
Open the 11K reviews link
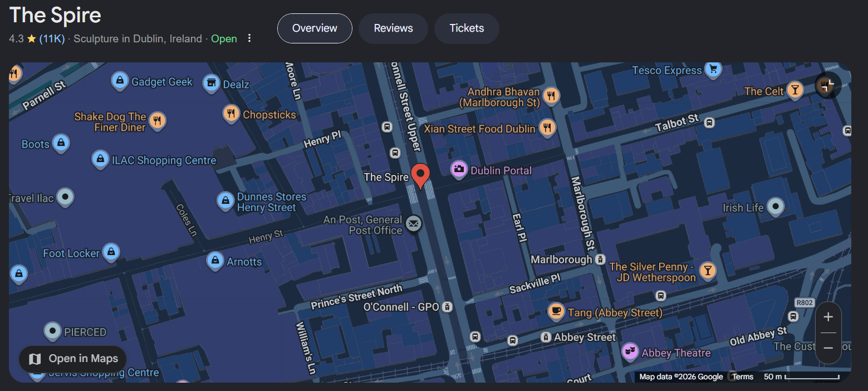(x=52, y=38)
